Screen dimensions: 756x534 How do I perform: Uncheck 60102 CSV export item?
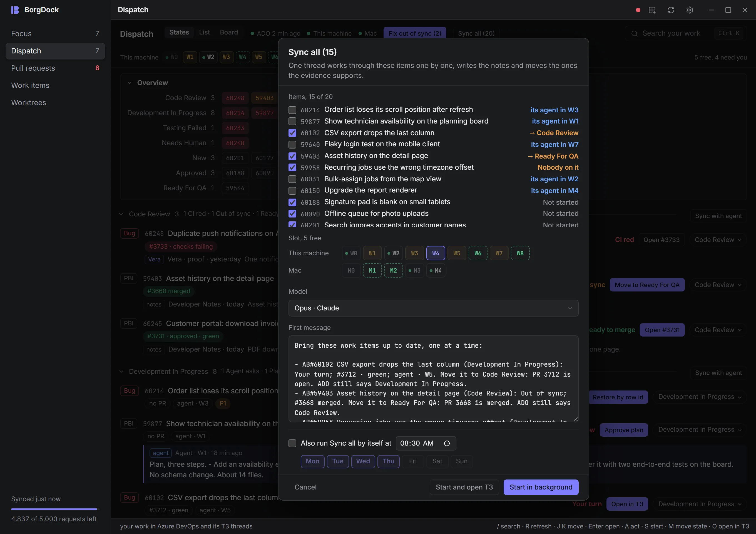coord(292,133)
